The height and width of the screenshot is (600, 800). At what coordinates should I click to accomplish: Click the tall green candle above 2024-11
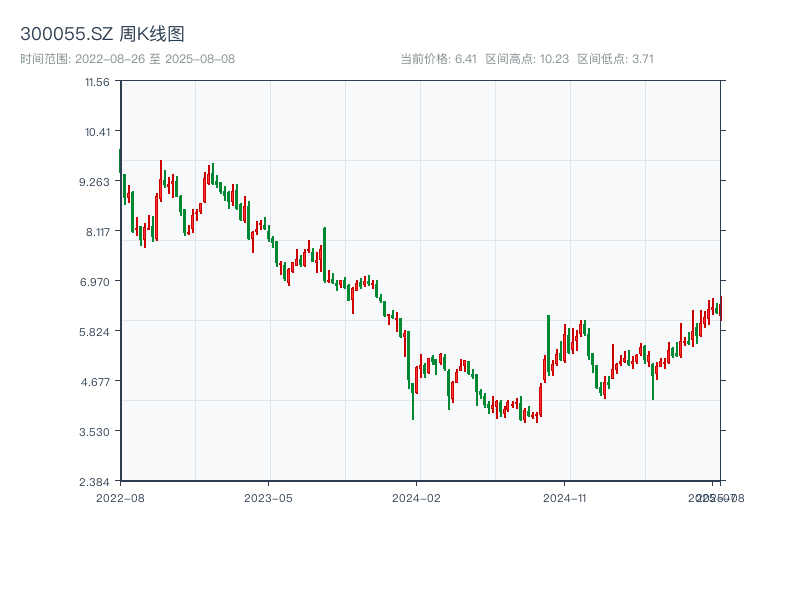pyautogui.click(x=548, y=345)
